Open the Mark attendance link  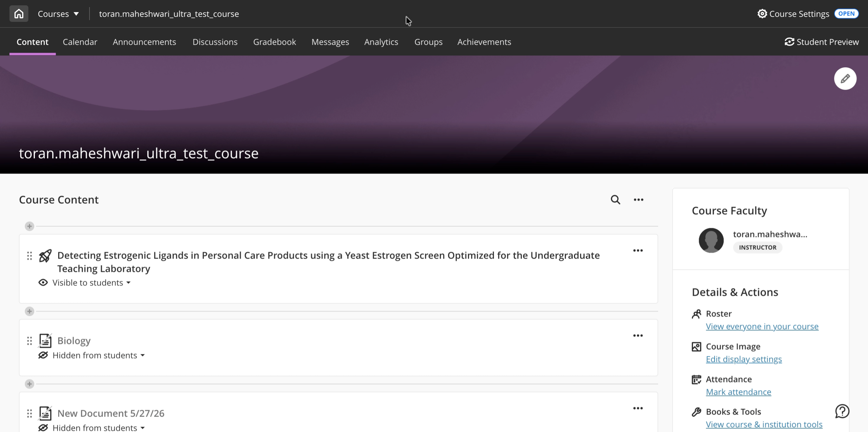[x=738, y=392]
